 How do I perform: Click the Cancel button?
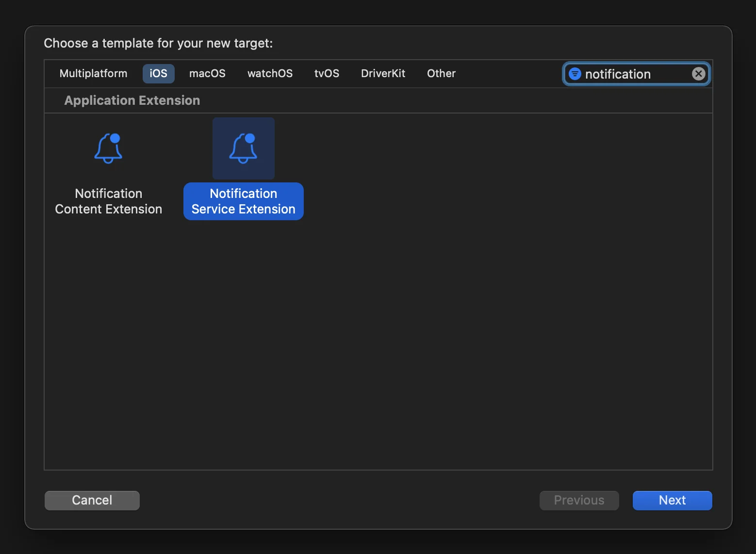[x=92, y=500]
